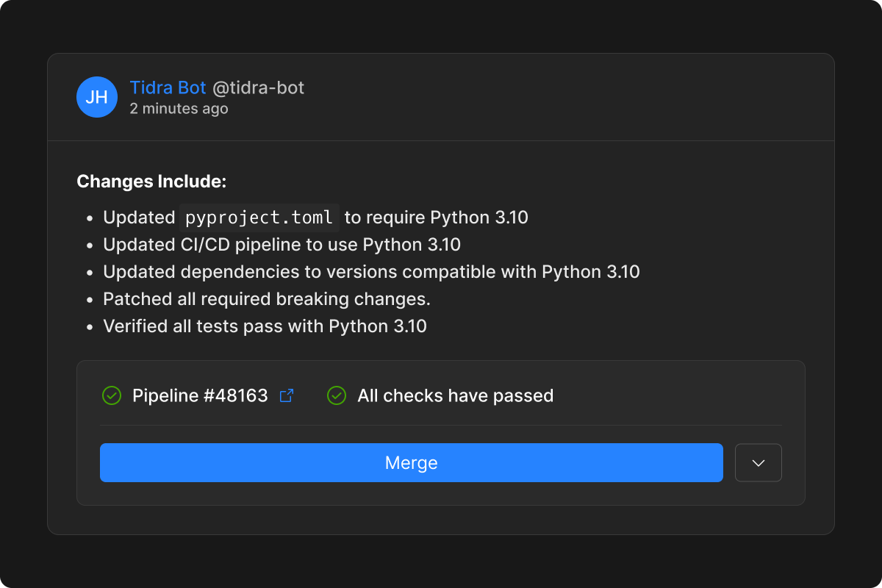
Task: Click the "All checks have passed" status text
Action: (455, 395)
